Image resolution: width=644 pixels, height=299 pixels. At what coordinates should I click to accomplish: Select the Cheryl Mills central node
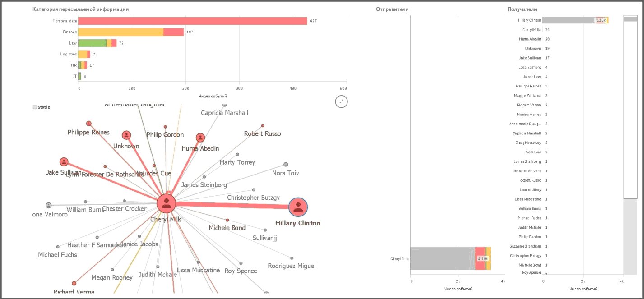point(166,204)
